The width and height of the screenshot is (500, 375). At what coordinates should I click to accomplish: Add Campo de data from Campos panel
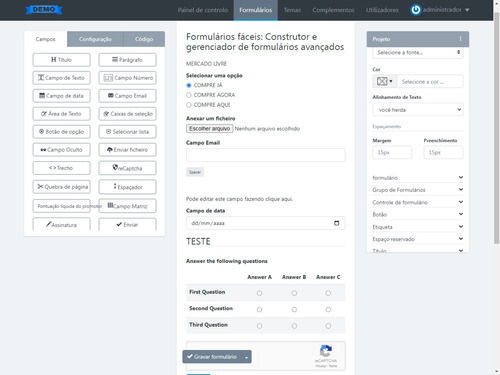61,96
